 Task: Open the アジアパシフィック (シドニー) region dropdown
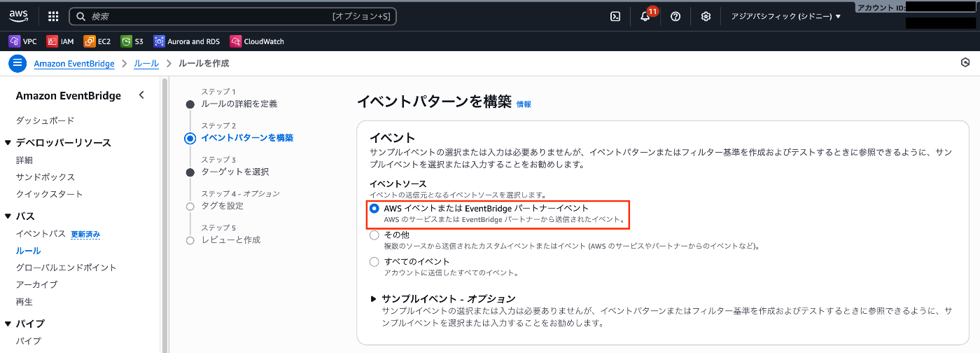coord(785,16)
